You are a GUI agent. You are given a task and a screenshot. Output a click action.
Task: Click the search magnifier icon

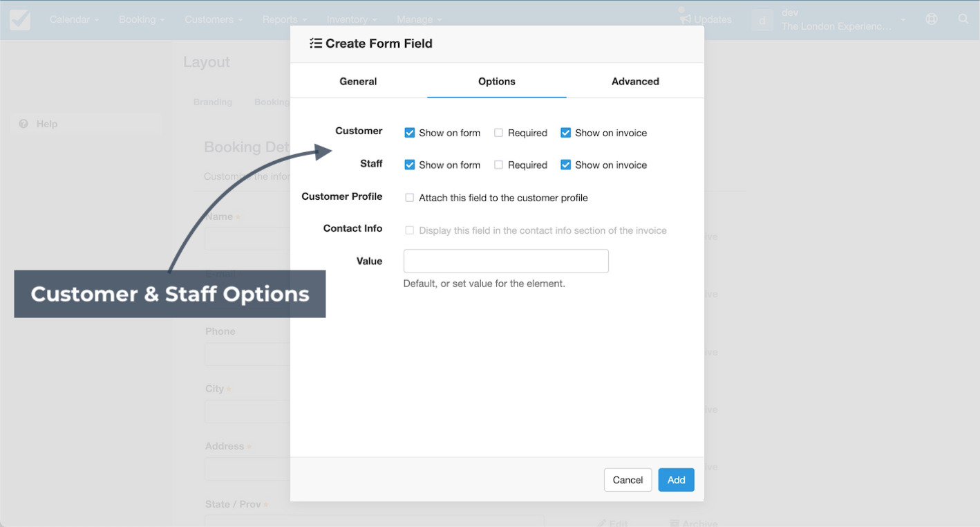point(963,19)
